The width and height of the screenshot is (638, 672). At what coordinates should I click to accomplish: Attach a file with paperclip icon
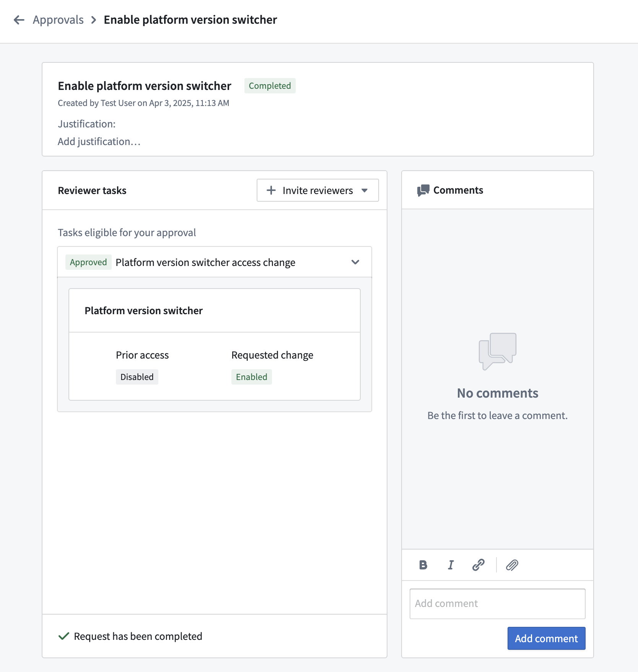point(512,565)
